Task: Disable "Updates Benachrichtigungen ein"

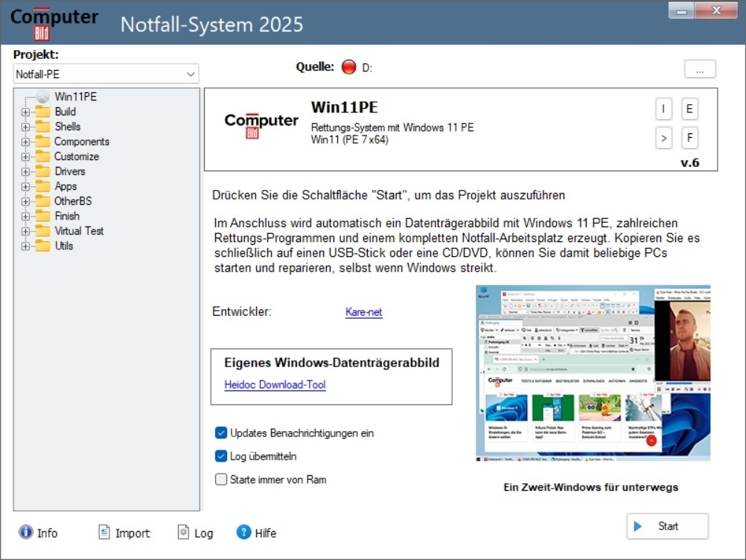Action: pyautogui.click(x=220, y=433)
